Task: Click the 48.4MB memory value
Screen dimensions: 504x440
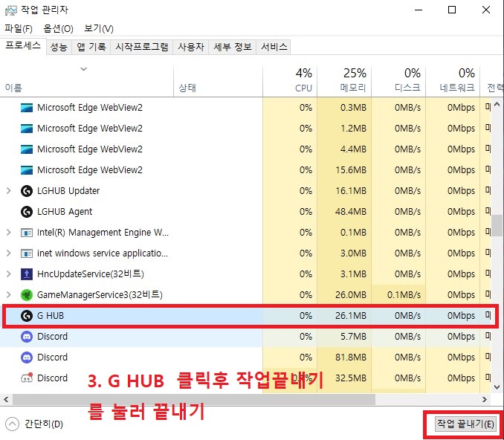Action: (351, 212)
